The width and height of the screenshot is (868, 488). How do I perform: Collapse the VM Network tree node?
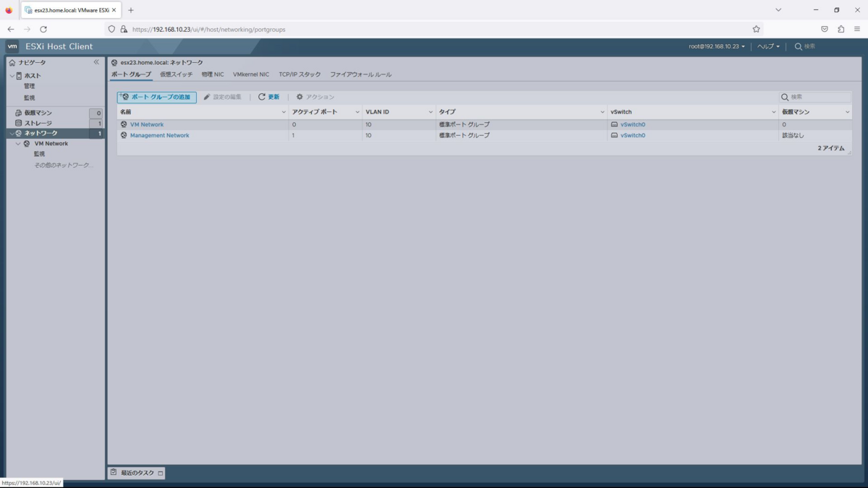(x=19, y=144)
